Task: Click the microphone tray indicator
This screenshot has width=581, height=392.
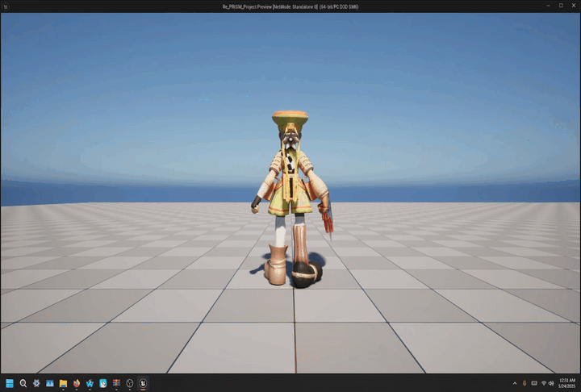Action: [525, 383]
